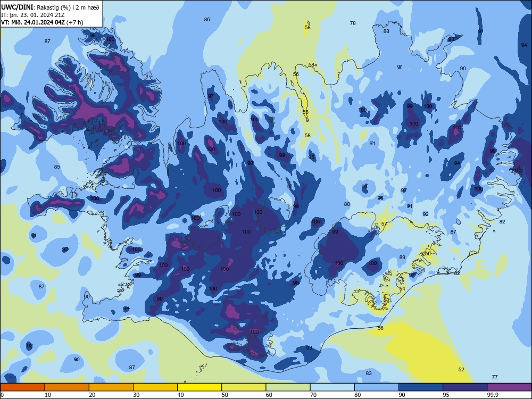532x399 pixels.
Task: Click the humidity value '55' on the map
Action: tap(305, 112)
